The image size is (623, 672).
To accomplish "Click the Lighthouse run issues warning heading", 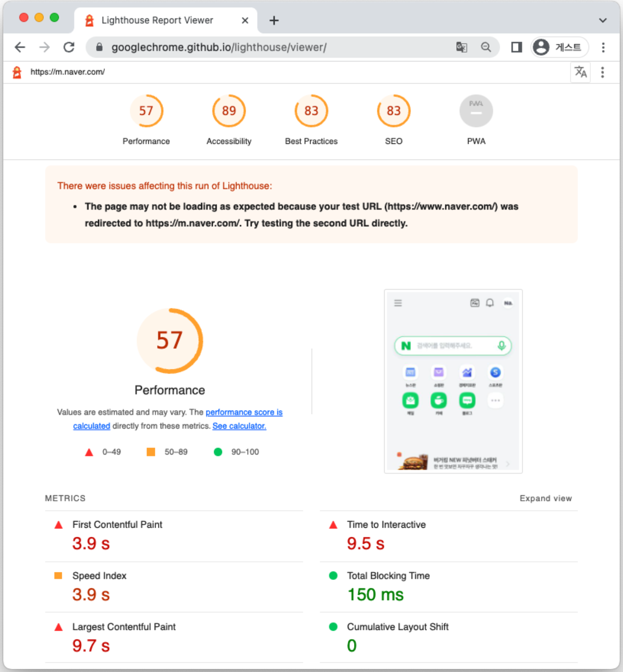I will [x=165, y=186].
